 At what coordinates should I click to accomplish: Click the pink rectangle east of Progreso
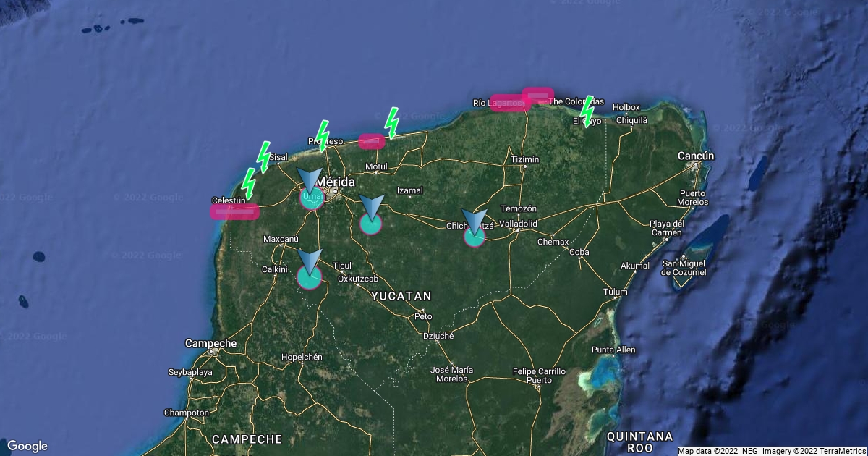point(372,141)
